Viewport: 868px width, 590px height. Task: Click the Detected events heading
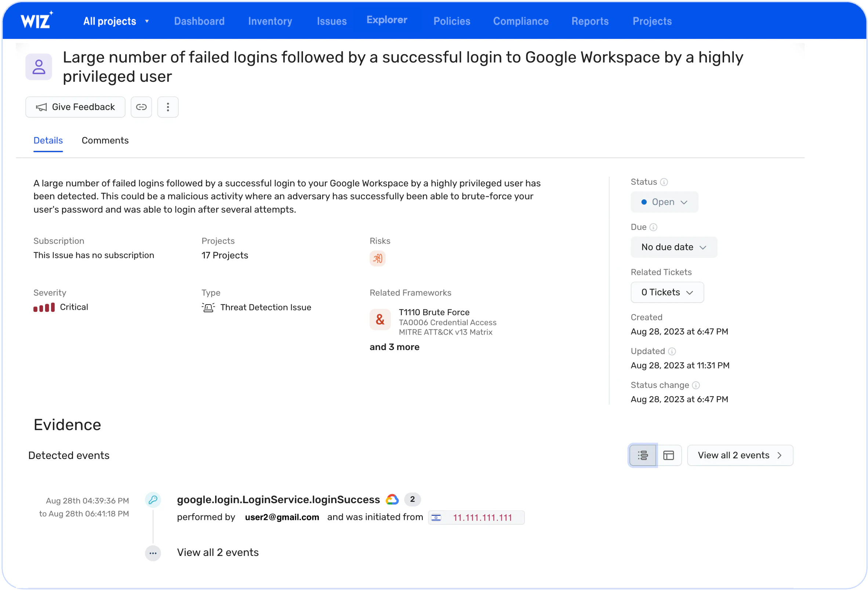[x=69, y=456]
